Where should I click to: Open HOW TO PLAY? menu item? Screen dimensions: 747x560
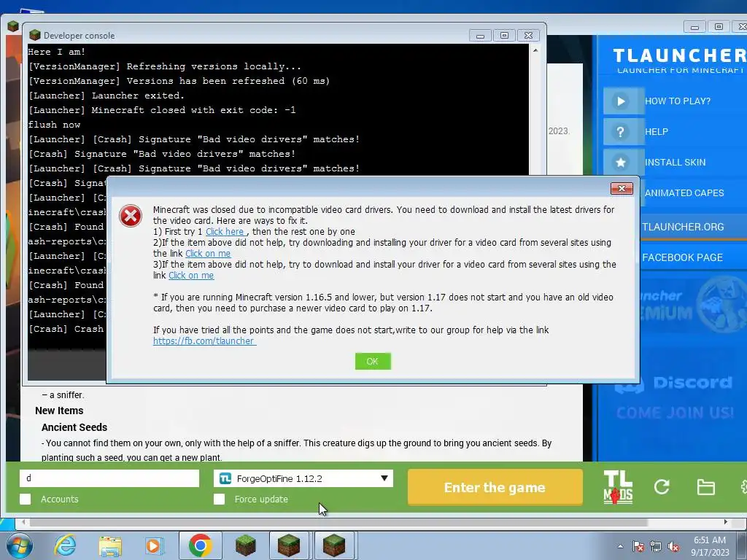click(678, 101)
